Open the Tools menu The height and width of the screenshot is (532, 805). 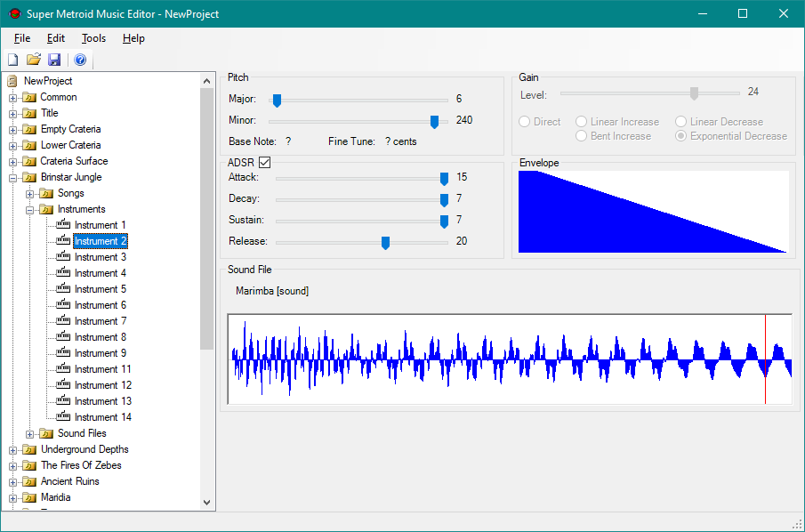click(x=93, y=38)
